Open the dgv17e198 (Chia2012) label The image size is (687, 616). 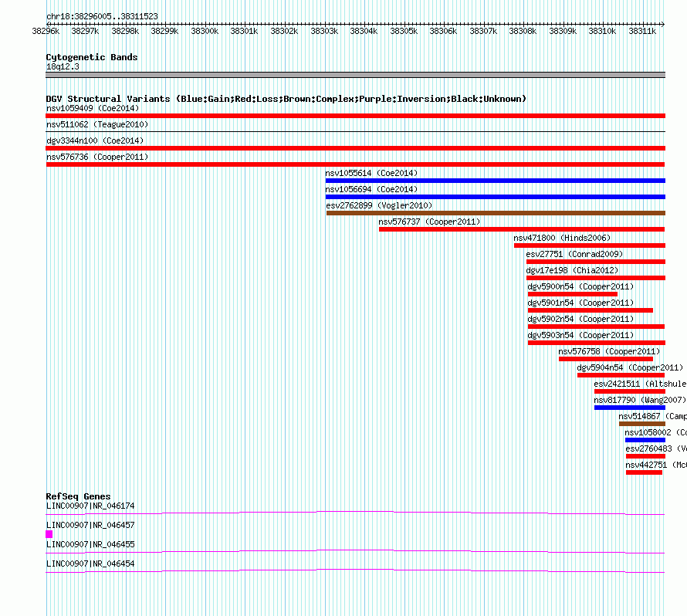point(572,270)
